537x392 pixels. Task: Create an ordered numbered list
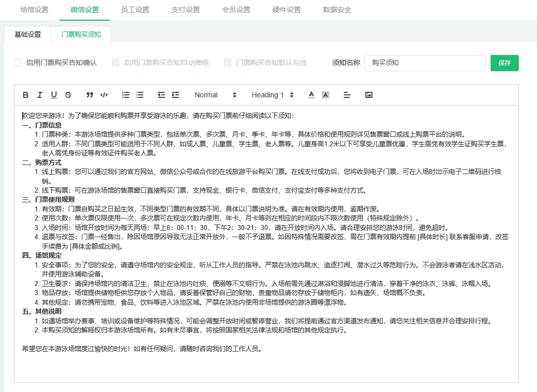126,95
